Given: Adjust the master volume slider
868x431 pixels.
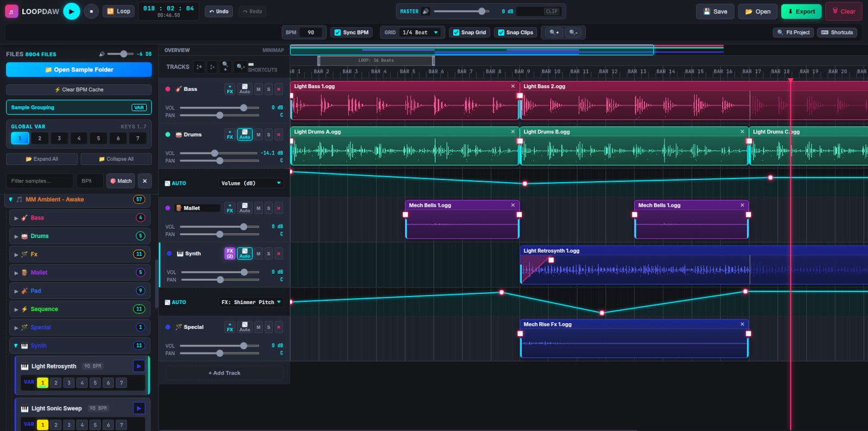Looking at the screenshot, I should point(461,11).
